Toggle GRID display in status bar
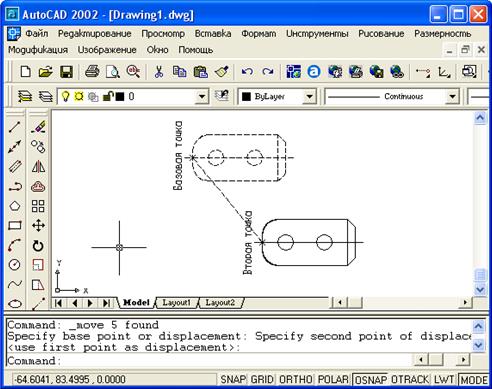This screenshot has width=492, height=389. click(x=262, y=379)
